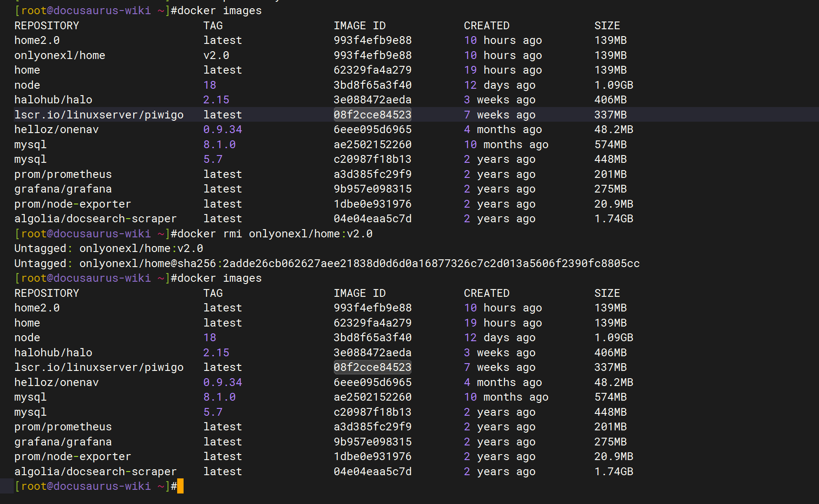The height and width of the screenshot is (504, 819).
Task: Click image ID ae2502152260 in the second listing
Action: coord(373,397)
